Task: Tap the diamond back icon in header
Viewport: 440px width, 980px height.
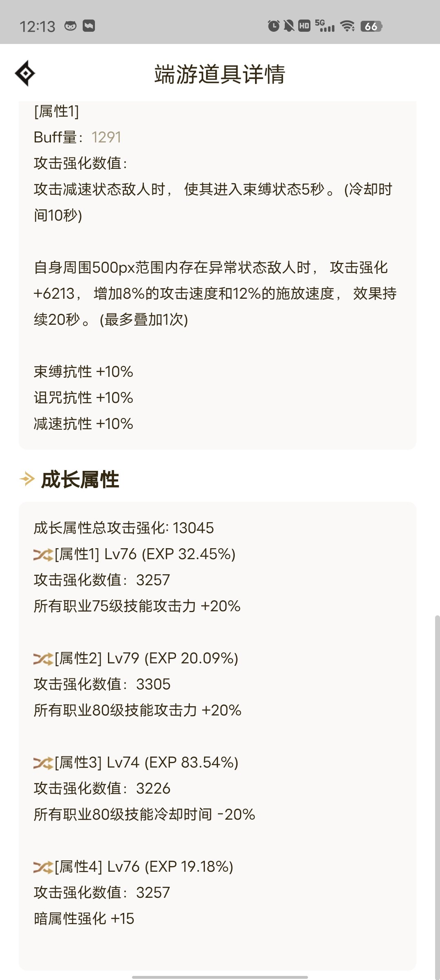Action: pos(25,73)
